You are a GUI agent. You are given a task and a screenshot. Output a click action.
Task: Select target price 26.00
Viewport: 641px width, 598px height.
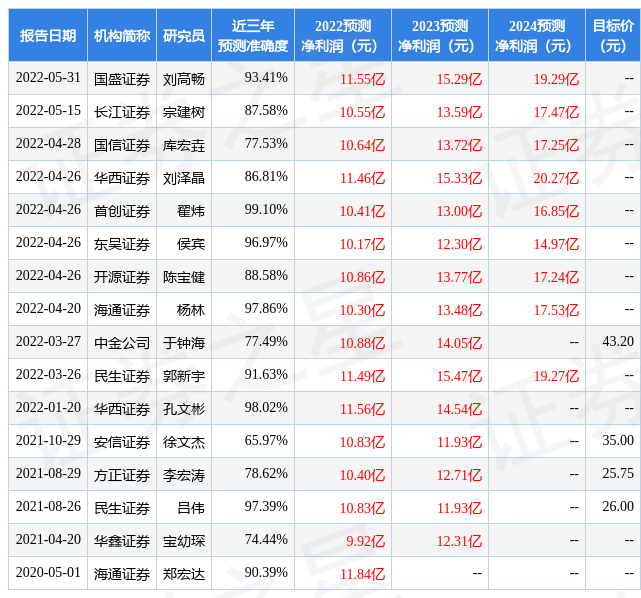tap(618, 507)
